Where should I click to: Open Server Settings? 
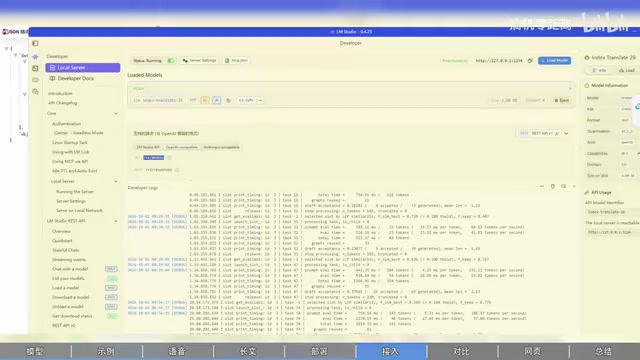point(199,60)
